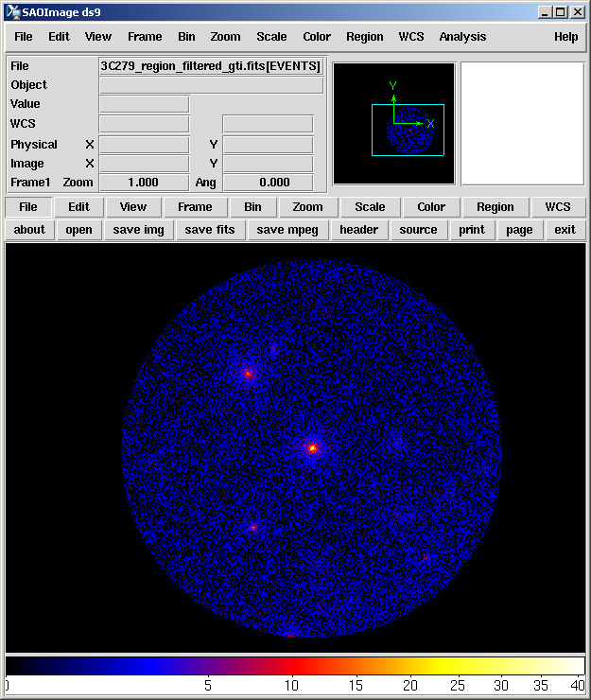Open the WCS menu in the menu bar

(x=411, y=37)
